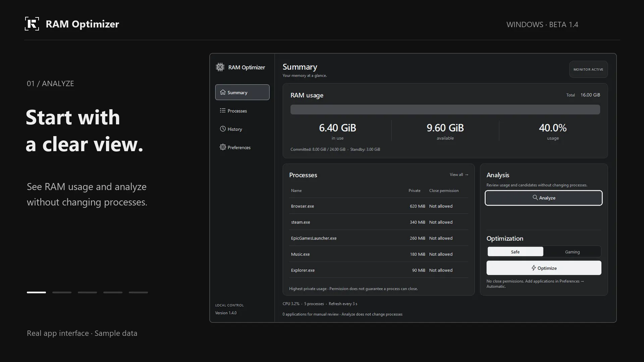This screenshot has height=362, width=644.
Task: Click the Close permission column header
Action: point(444,190)
